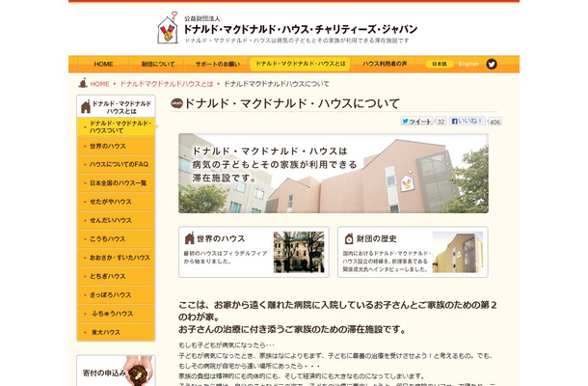Click the house icon beside 世界のハウス card
The image size is (588, 386).
[x=188, y=238]
